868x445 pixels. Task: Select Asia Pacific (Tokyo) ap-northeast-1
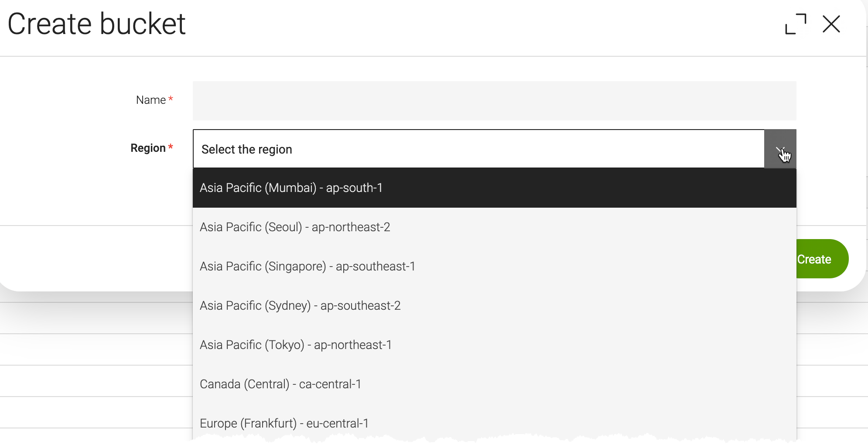pos(296,345)
